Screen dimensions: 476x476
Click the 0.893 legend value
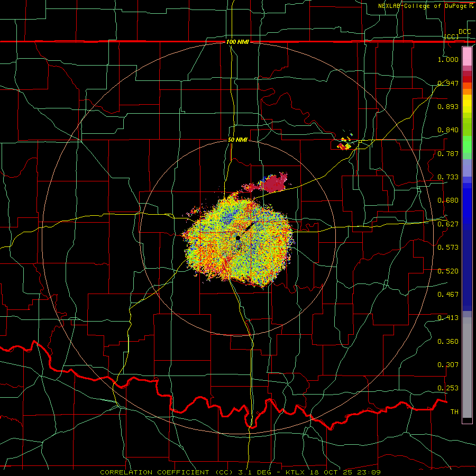448,106
